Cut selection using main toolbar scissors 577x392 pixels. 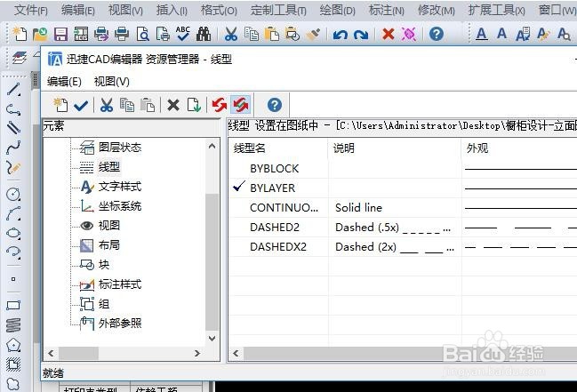pos(231,35)
